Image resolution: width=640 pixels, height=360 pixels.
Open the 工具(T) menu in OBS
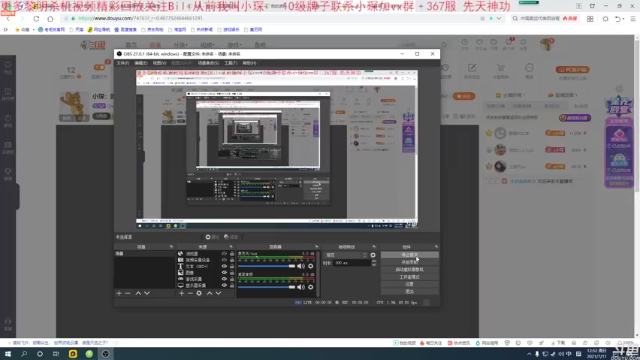click(231, 63)
